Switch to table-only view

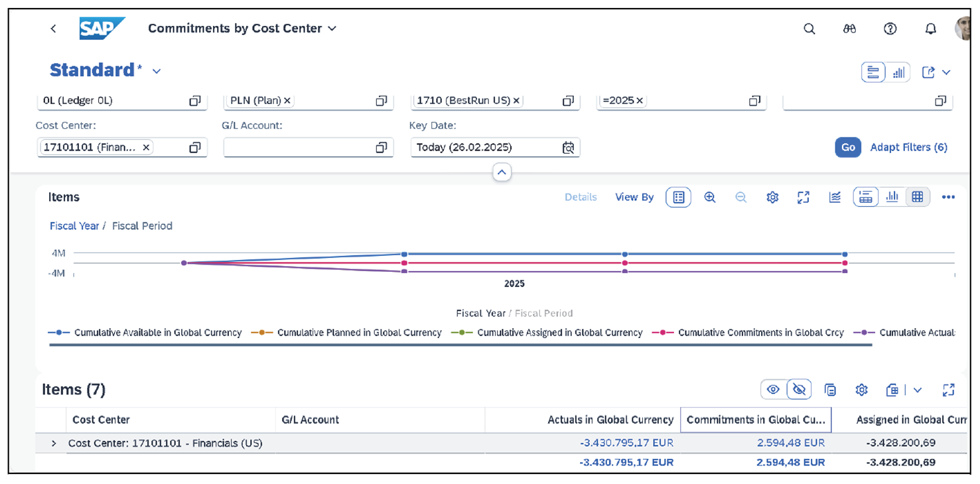(918, 197)
